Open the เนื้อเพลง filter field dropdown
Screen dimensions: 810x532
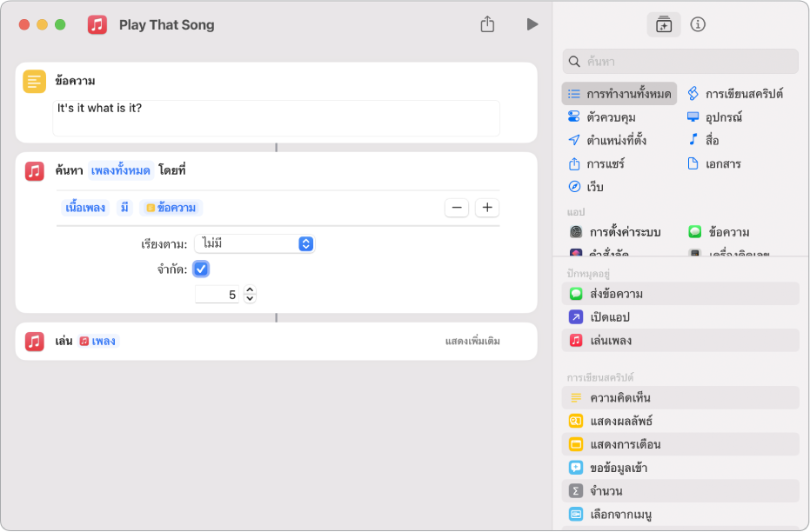85,208
